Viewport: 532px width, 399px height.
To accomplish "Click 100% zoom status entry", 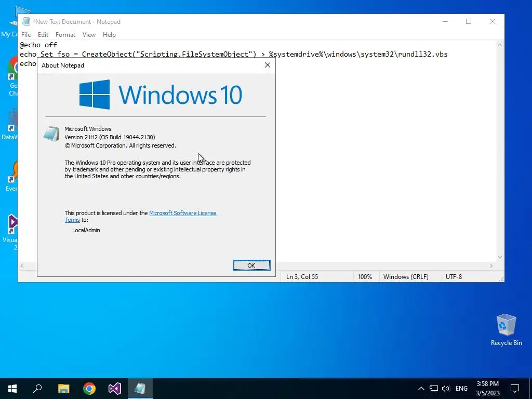I will pos(365,277).
